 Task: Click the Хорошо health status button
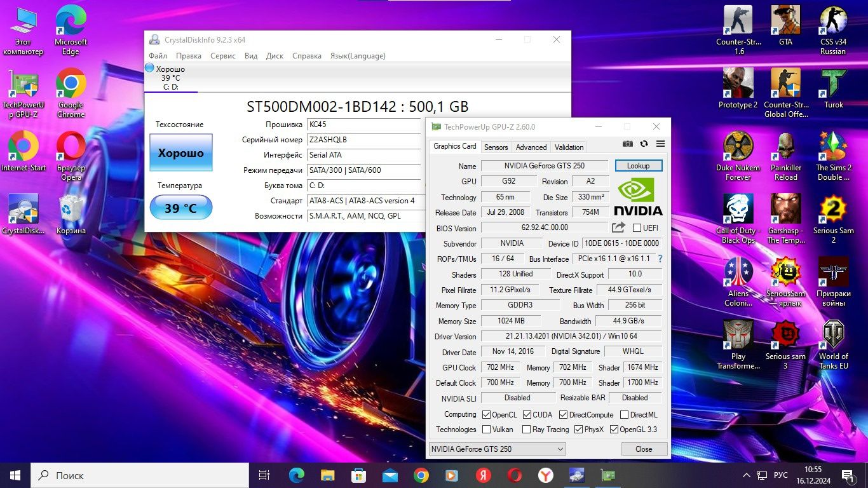pos(181,152)
